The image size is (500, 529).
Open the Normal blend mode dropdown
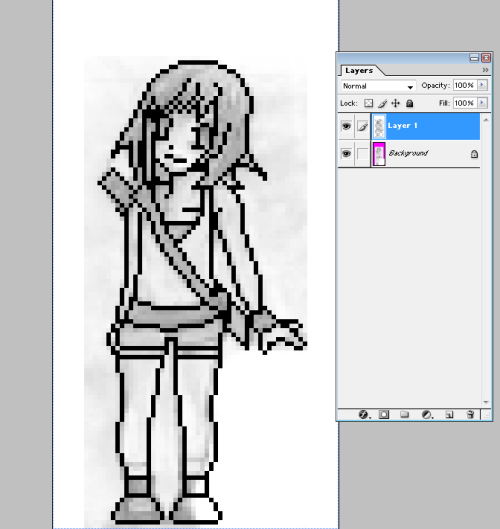click(378, 86)
